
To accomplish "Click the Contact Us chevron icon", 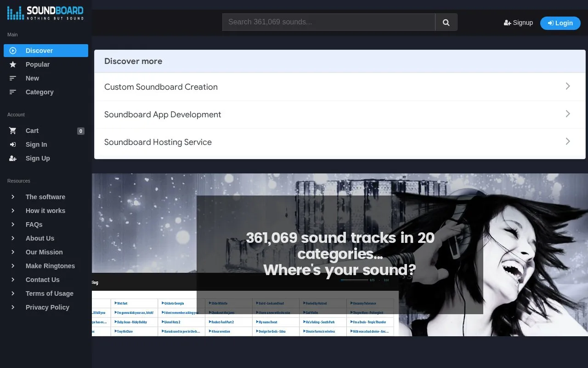I will pyautogui.click(x=13, y=280).
